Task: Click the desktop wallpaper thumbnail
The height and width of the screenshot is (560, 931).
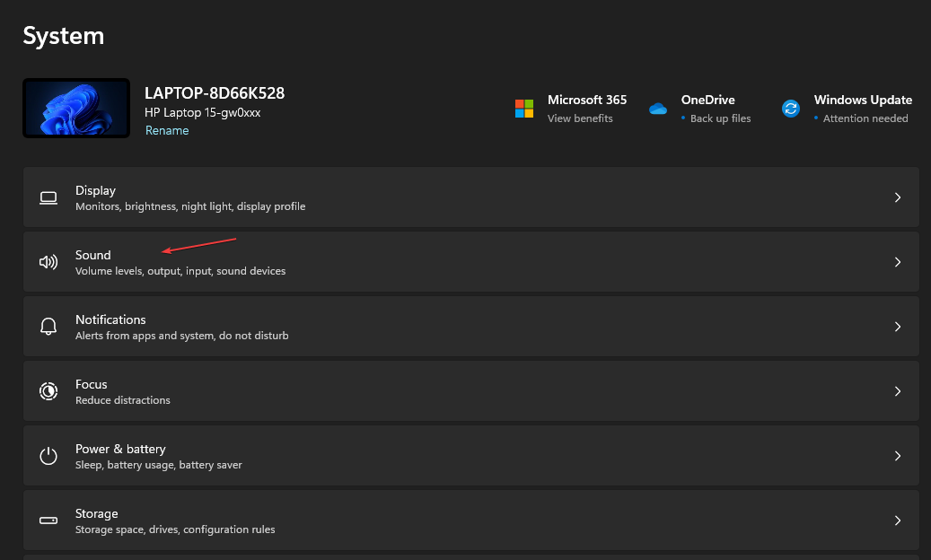Action: point(76,109)
